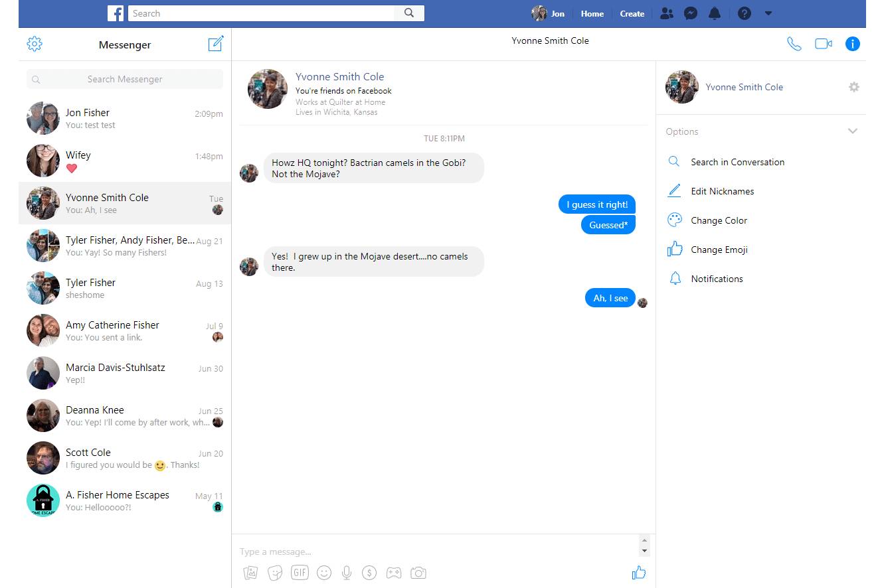The width and height of the screenshot is (882, 588).
Task: Click the Search Messenger field
Action: tap(125, 79)
